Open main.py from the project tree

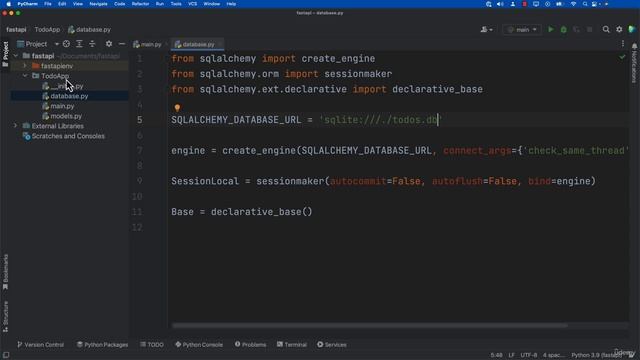tap(62, 106)
